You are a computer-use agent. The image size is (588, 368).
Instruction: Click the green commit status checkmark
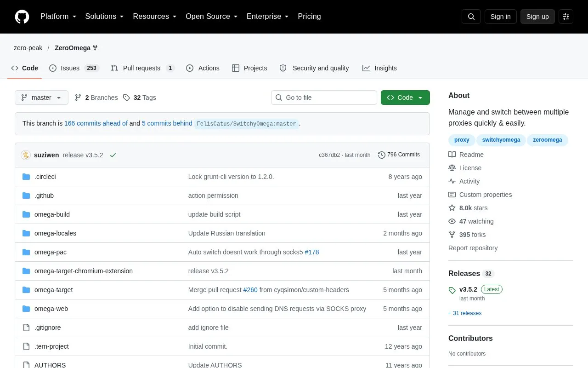pyautogui.click(x=113, y=155)
